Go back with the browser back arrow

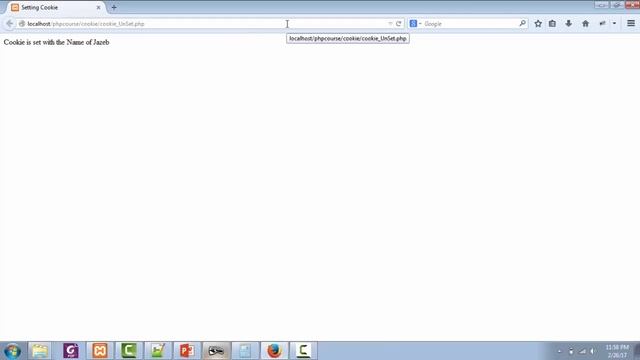coord(9,24)
